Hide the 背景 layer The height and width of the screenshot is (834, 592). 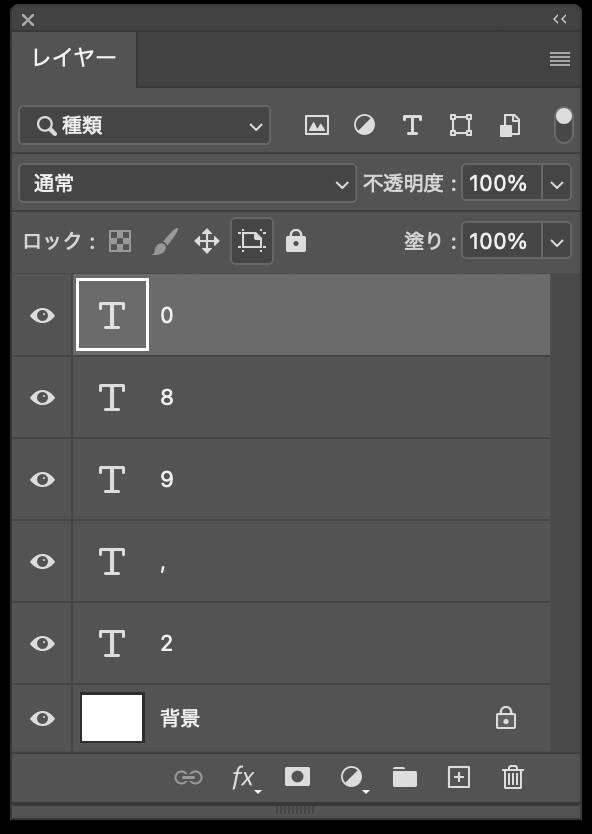(x=41, y=718)
